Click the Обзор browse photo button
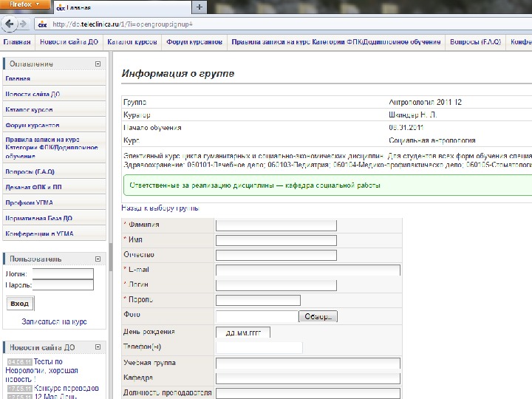 [x=318, y=316]
